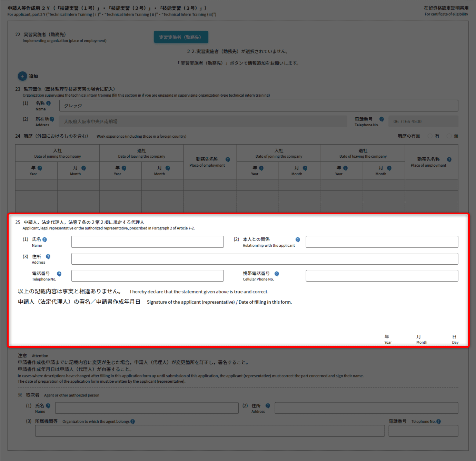Click help icon next to 住所 in section 25

[48, 256]
